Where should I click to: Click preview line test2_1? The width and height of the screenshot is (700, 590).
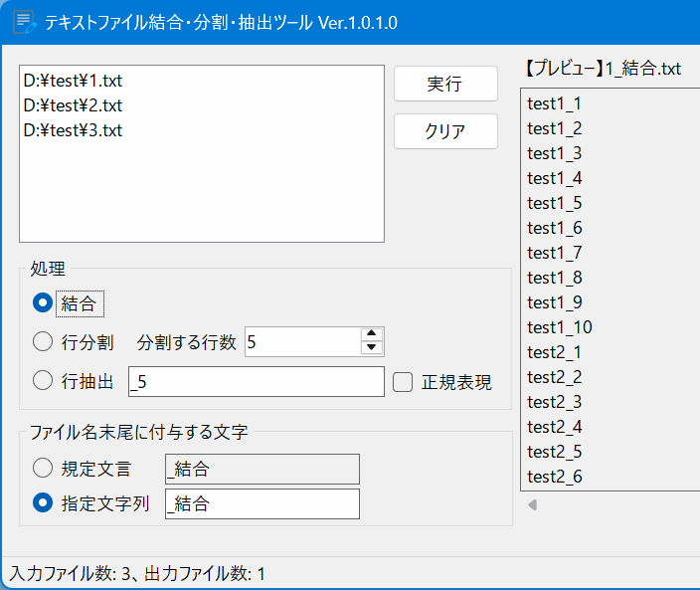point(554,352)
